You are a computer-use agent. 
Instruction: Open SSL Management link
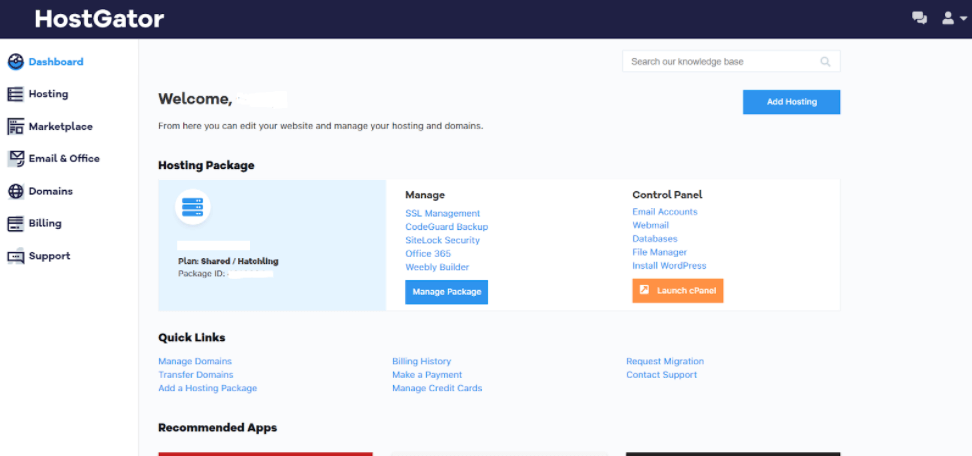click(443, 213)
